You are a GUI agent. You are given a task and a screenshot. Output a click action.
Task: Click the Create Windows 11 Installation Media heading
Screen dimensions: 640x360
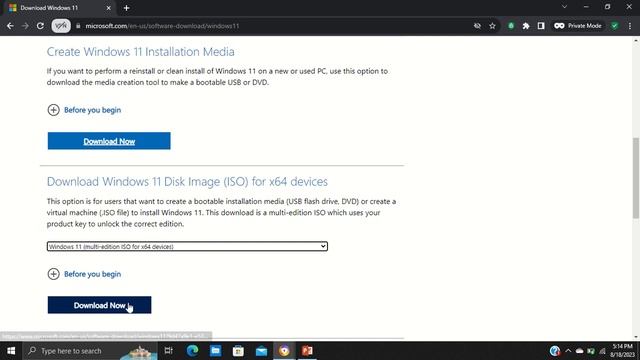click(x=140, y=52)
